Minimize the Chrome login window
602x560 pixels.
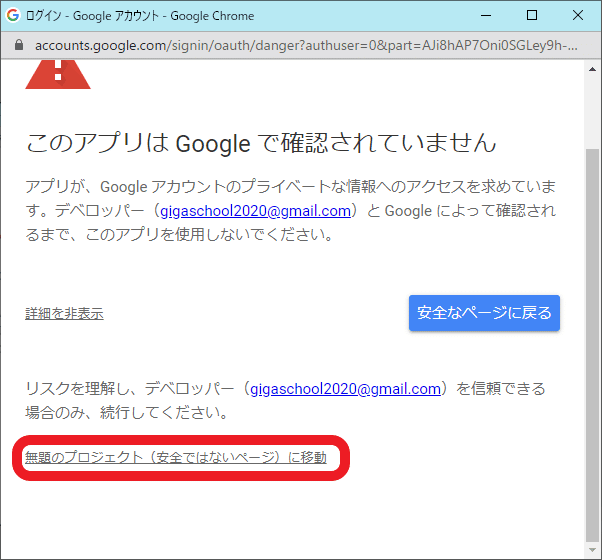coord(486,15)
